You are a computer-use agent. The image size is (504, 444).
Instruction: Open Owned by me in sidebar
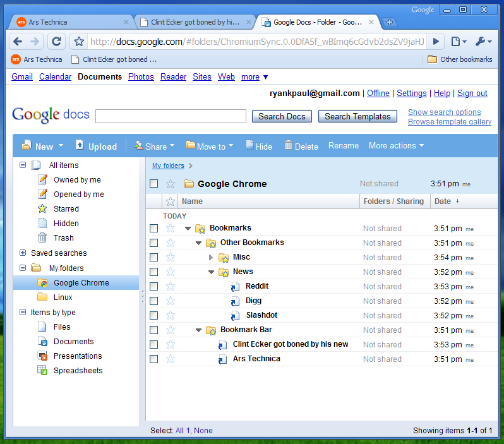click(77, 180)
